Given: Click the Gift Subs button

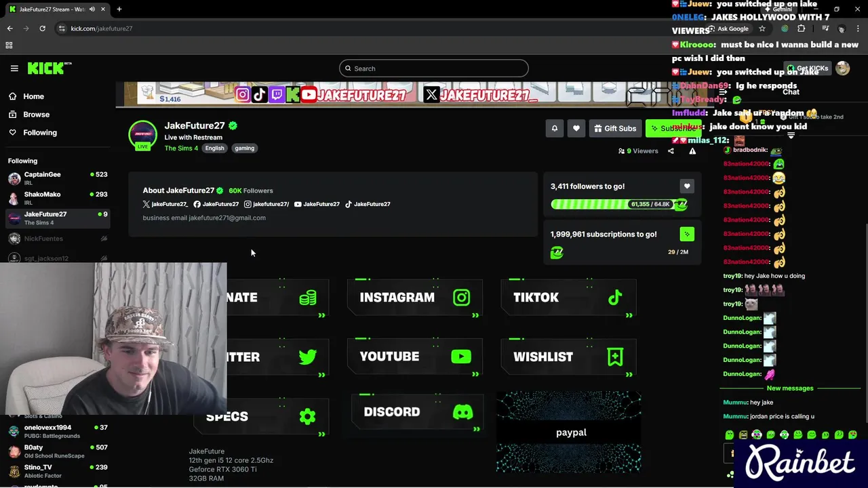Looking at the screenshot, I should [x=615, y=128].
